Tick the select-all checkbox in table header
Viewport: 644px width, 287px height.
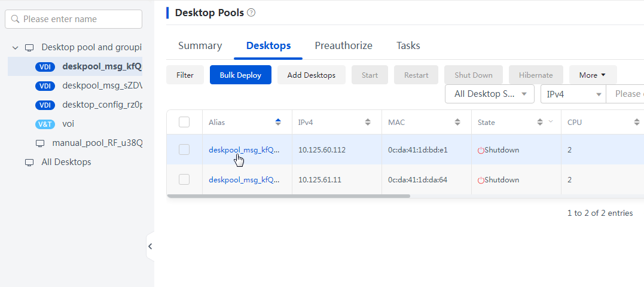pyautogui.click(x=184, y=122)
